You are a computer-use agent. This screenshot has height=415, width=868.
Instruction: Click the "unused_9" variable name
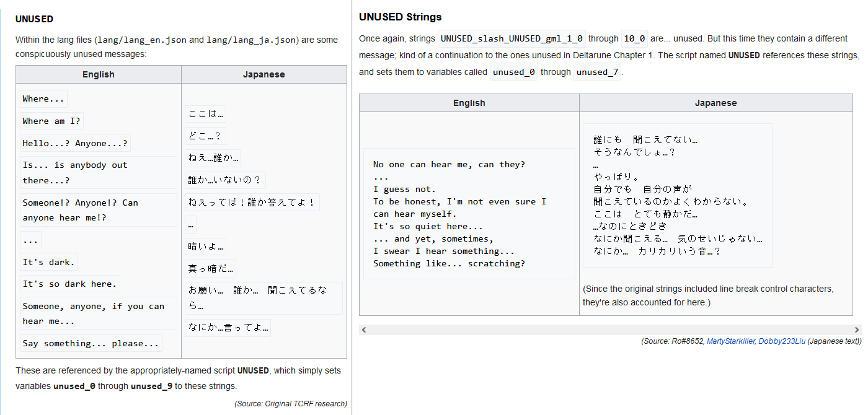(151, 386)
